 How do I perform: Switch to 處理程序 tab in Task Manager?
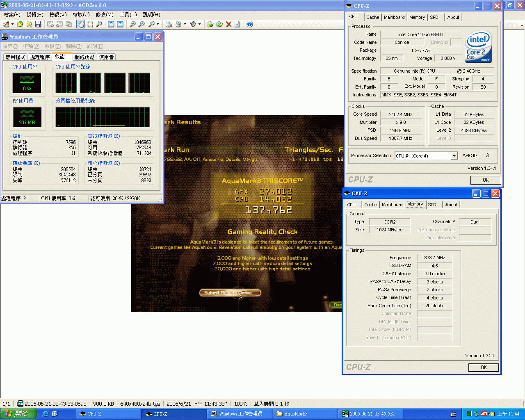pos(40,57)
